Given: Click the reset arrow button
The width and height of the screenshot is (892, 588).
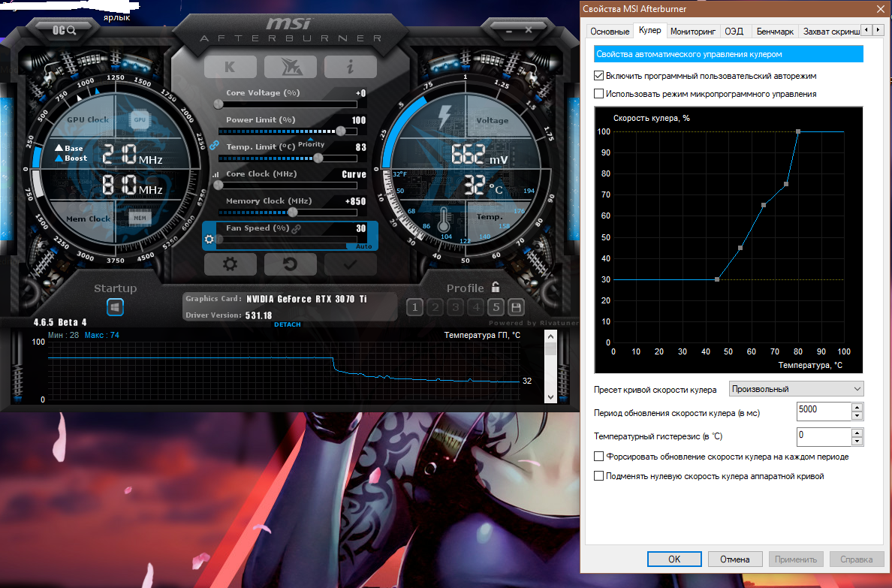Looking at the screenshot, I should click(x=290, y=264).
